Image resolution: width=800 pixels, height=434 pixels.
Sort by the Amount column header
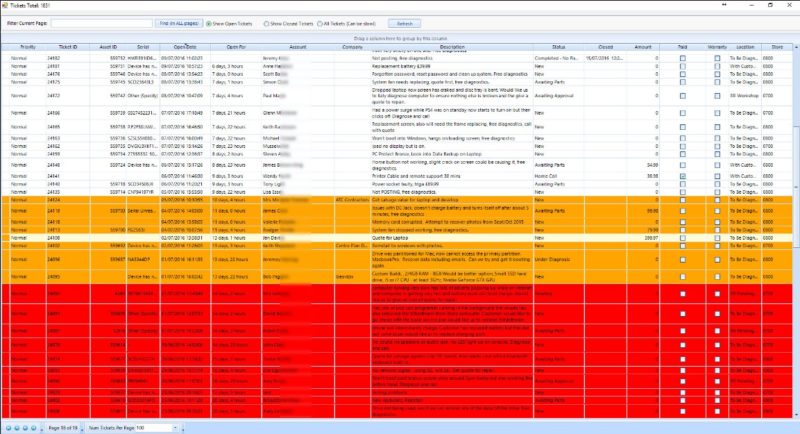pyautogui.click(x=643, y=47)
